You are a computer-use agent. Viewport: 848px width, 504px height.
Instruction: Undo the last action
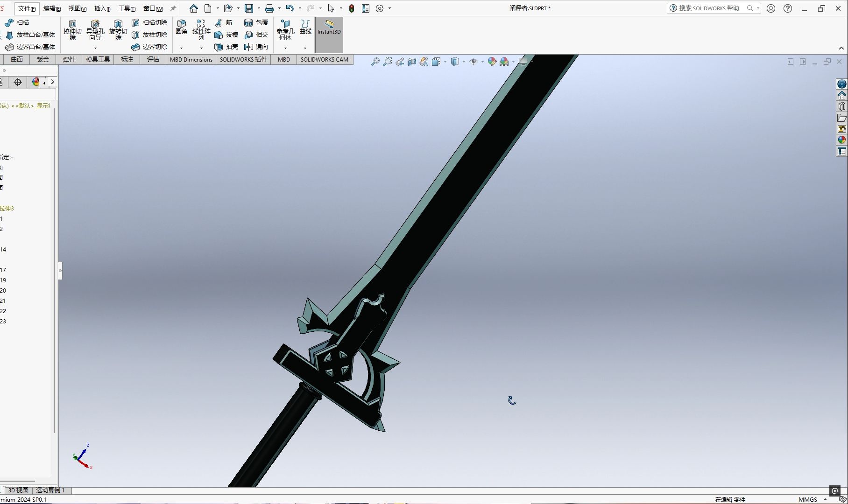point(290,8)
